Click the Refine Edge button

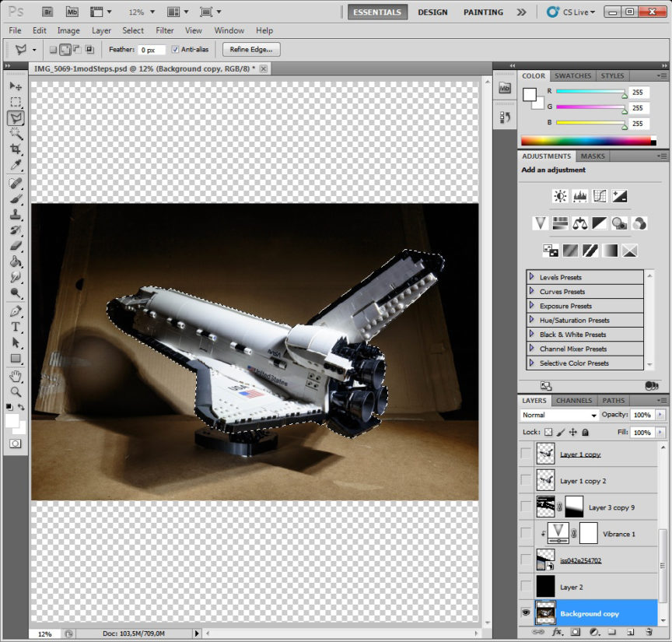[x=251, y=50]
